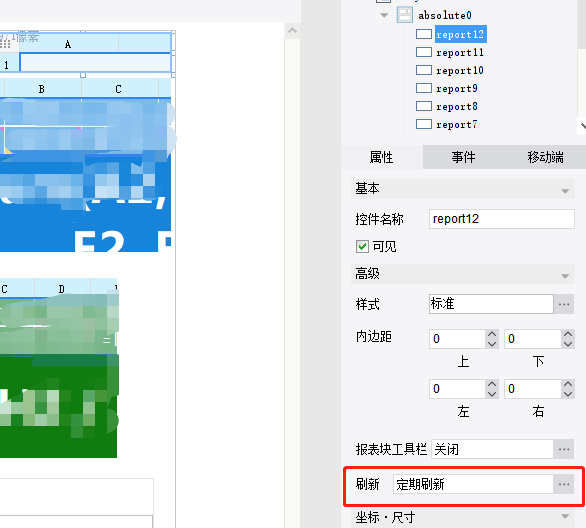
Task: Decrease the 左 padding value
Action: click(x=492, y=394)
